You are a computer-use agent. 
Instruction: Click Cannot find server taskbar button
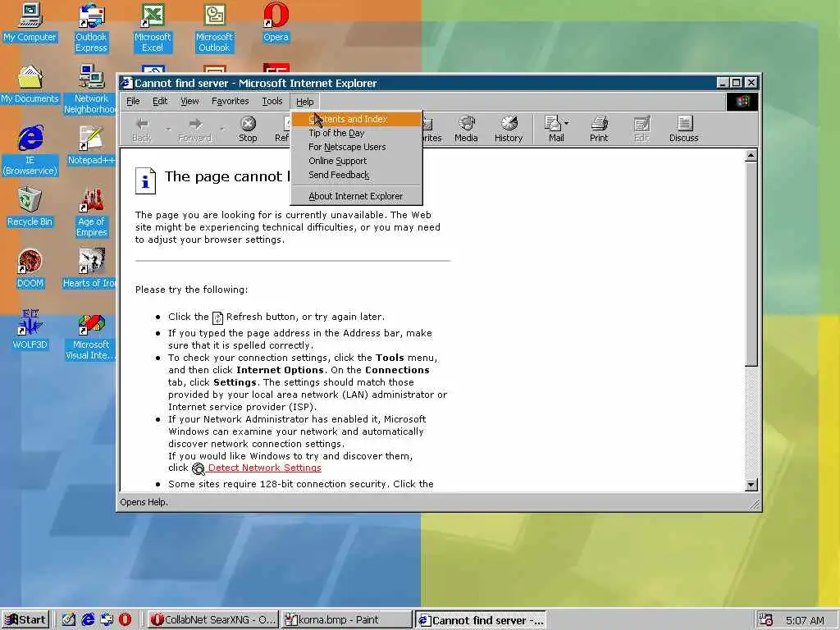coord(481,620)
